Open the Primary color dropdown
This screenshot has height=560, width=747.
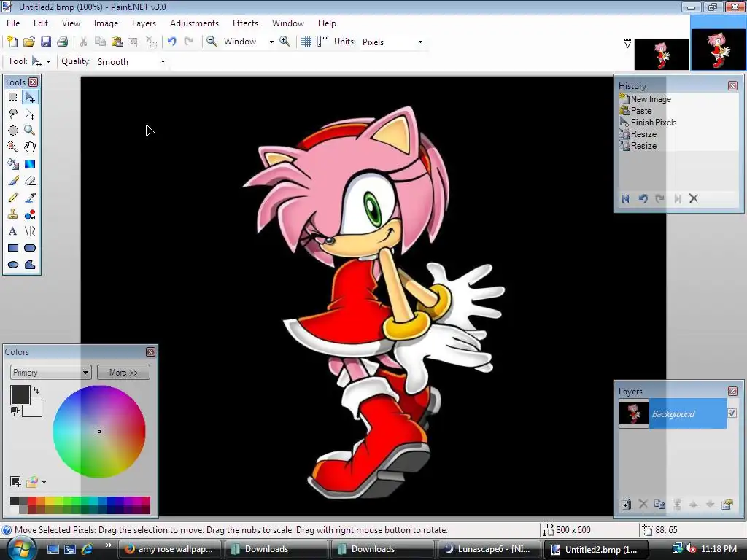(50, 373)
